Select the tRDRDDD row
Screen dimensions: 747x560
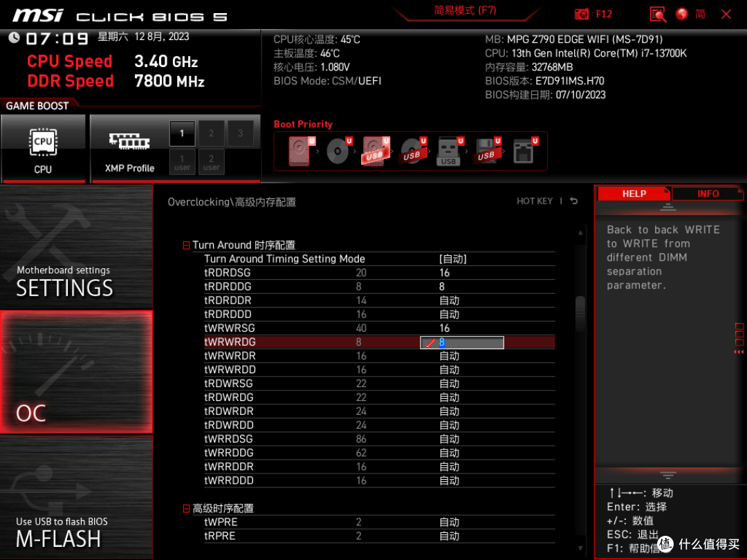click(x=379, y=315)
